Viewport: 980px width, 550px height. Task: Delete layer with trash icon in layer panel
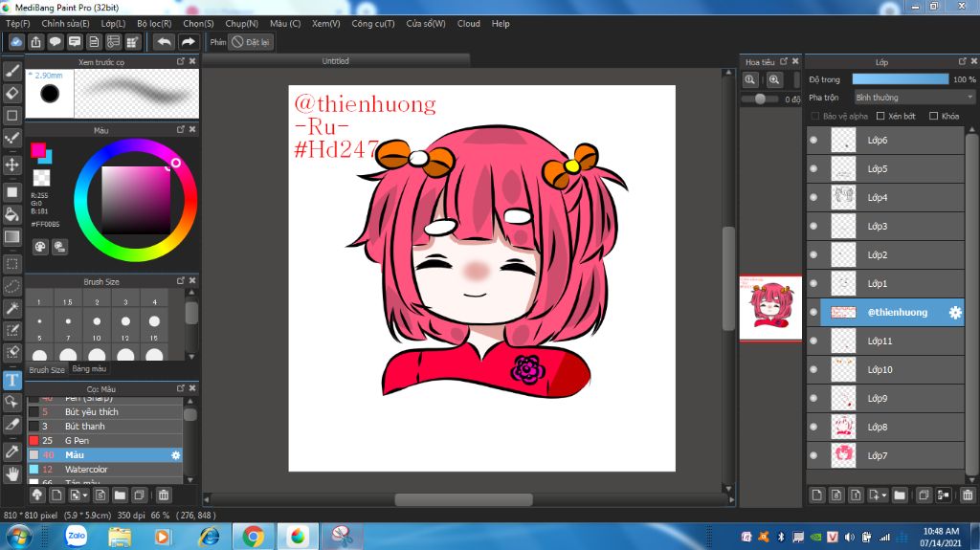tap(968, 495)
